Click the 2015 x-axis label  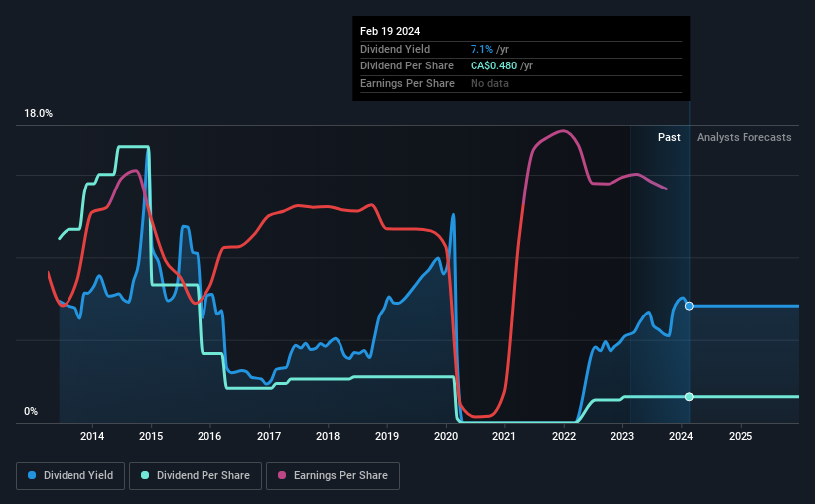coord(151,436)
